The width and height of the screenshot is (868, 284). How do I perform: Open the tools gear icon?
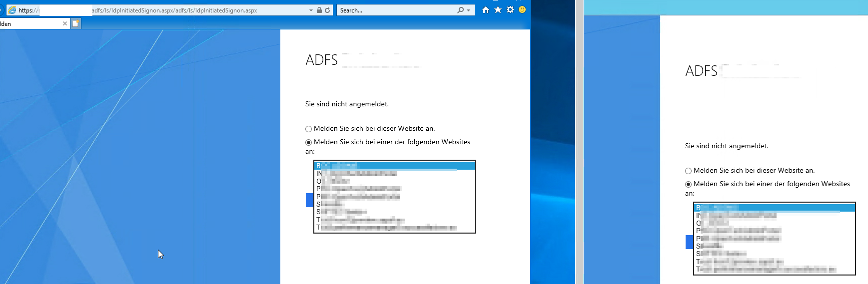point(510,9)
